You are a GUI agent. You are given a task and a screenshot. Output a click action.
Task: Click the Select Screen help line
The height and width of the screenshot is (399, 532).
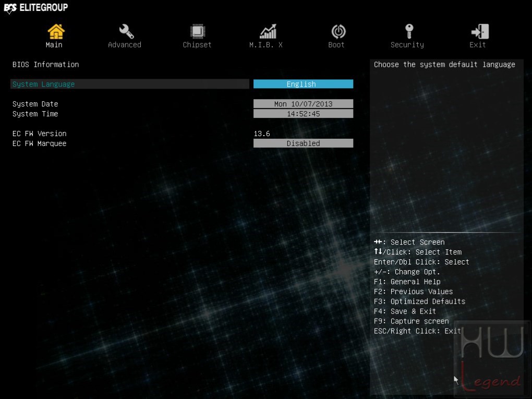(409, 242)
